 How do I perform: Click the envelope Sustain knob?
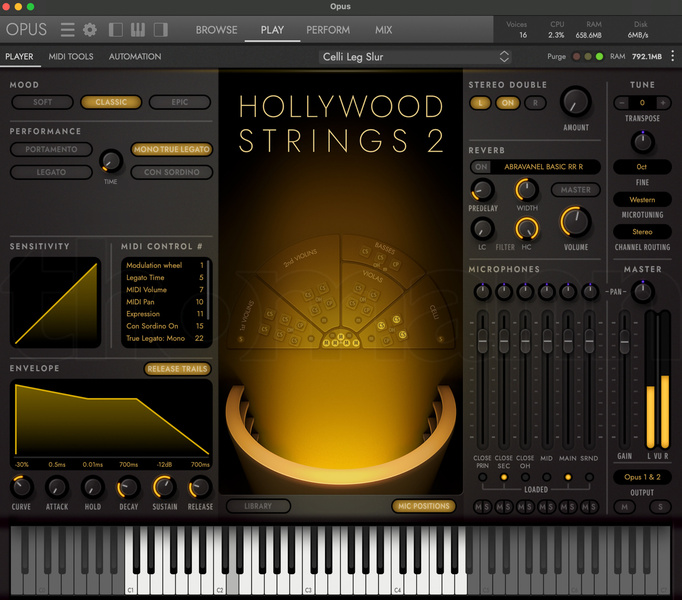[x=164, y=487]
